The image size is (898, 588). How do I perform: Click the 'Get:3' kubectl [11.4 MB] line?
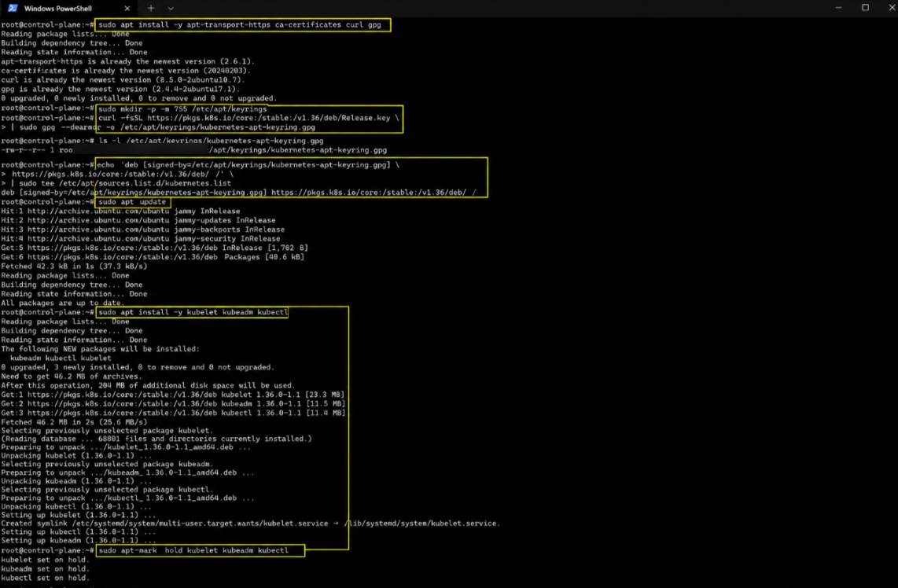[x=173, y=413]
